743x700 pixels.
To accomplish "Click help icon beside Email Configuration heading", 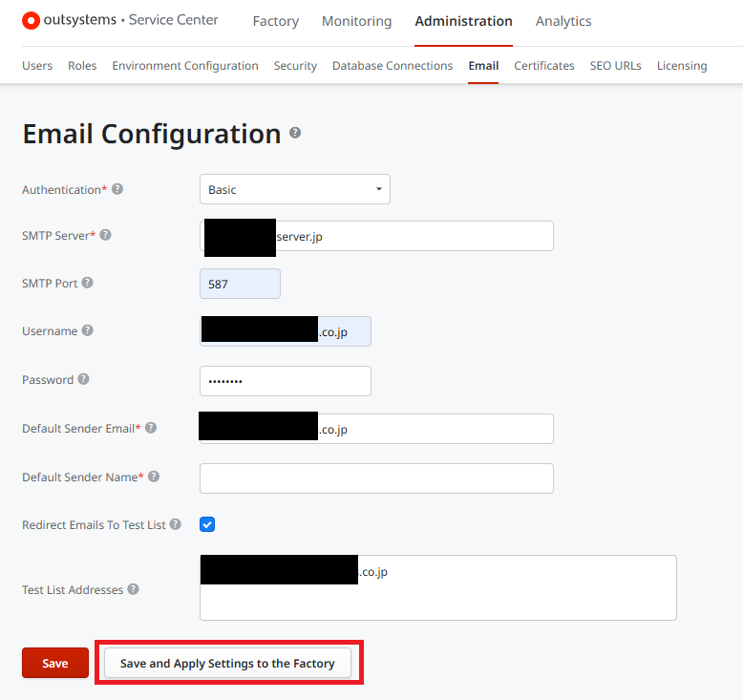I will (295, 133).
